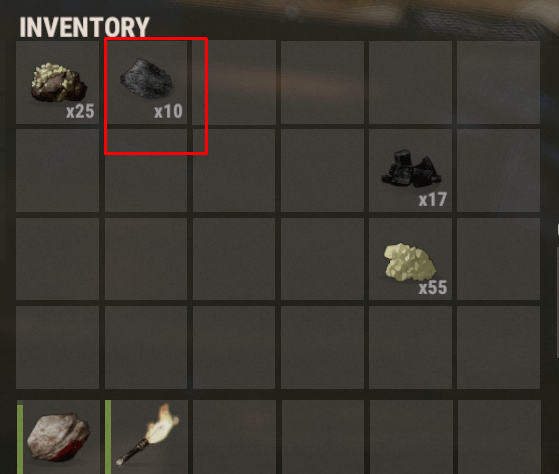This screenshot has width=559, height=474.
Task: Click the empty slot below sulfur ore x25
Action: click(57, 170)
